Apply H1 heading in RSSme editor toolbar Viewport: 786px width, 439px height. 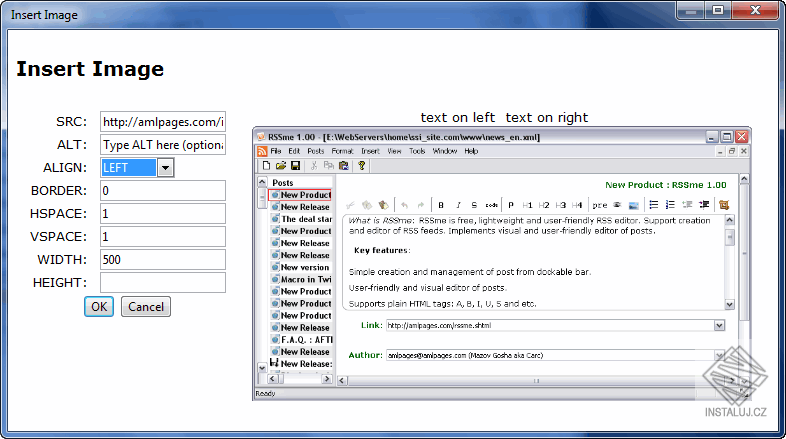coord(527,205)
